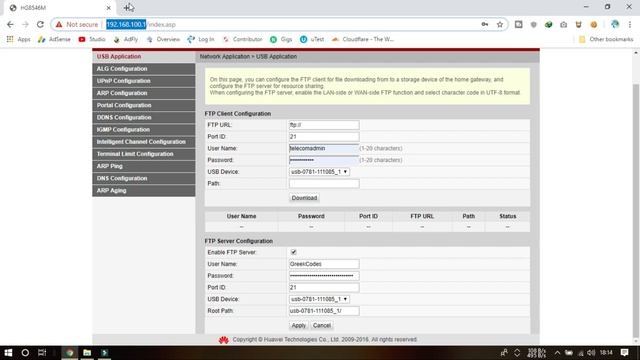Image resolution: width=640 pixels, height=360 pixels.
Task: Reload the router page
Action: 40,24
